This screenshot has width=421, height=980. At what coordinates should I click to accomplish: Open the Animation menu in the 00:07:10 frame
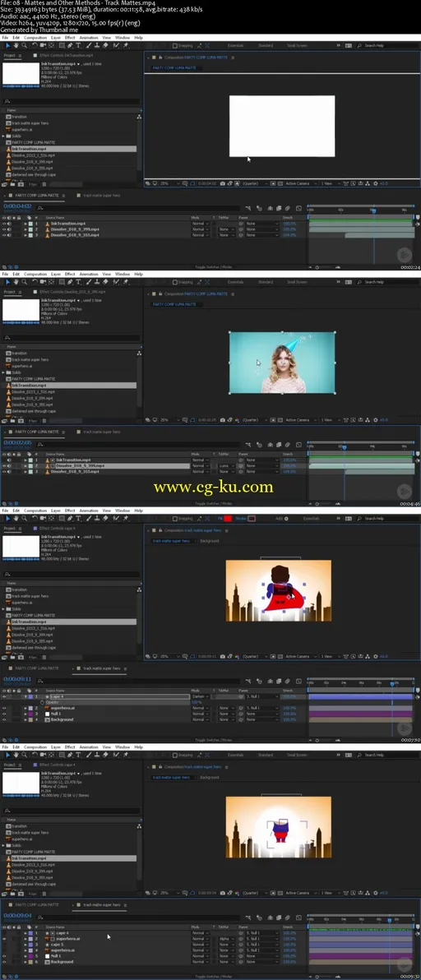[x=88, y=511]
